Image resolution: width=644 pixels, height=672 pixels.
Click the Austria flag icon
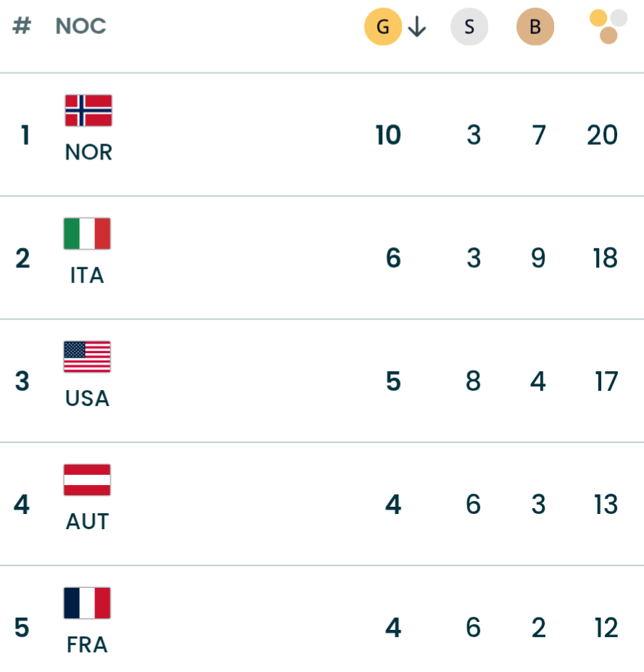[x=88, y=481]
